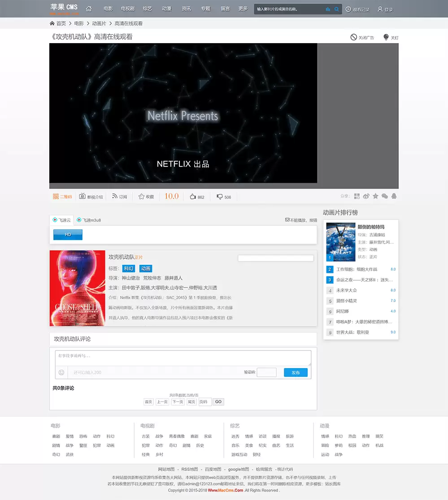This screenshot has height=500, width=448.
Task: Share via the WeChat icon
Action: [385, 196]
